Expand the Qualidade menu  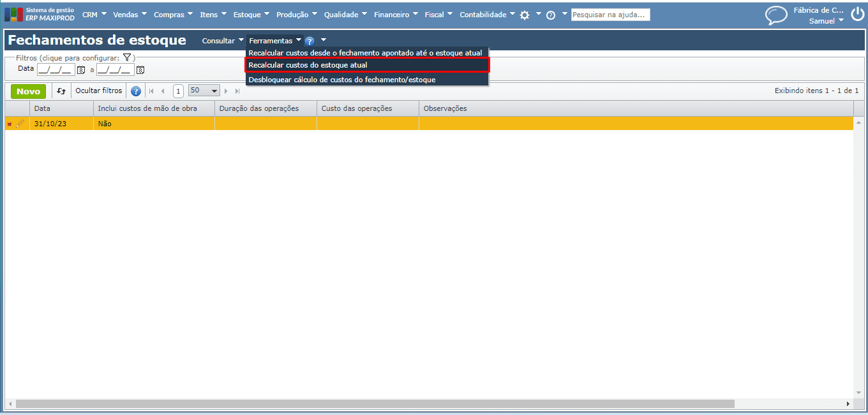click(x=345, y=15)
